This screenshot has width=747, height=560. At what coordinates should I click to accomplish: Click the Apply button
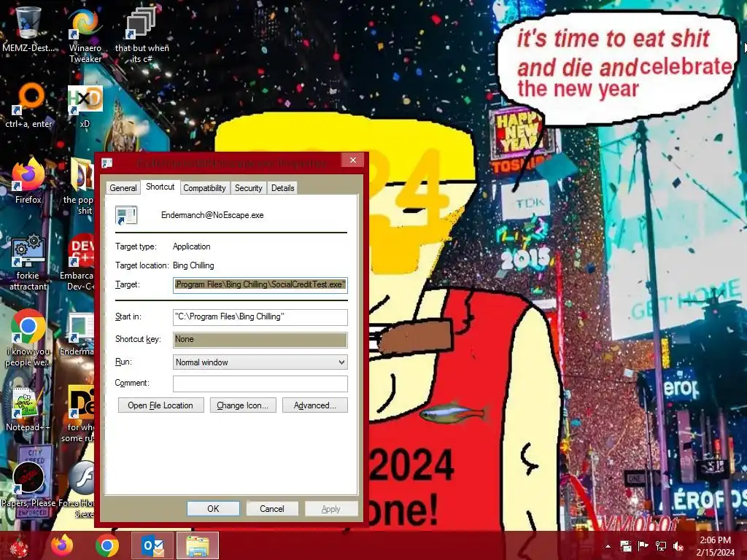[331, 508]
